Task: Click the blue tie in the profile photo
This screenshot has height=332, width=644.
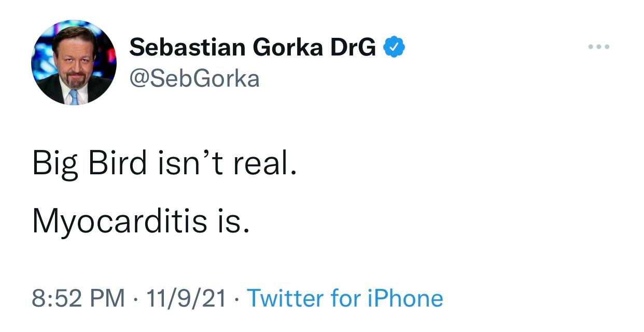Action: point(74,96)
